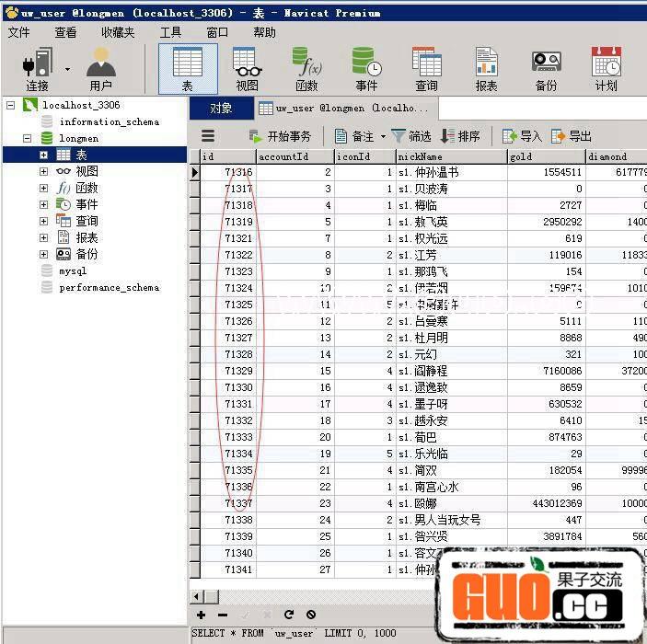
Task: Click the 查询 (Query) toolbar icon
Action: (426, 68)
